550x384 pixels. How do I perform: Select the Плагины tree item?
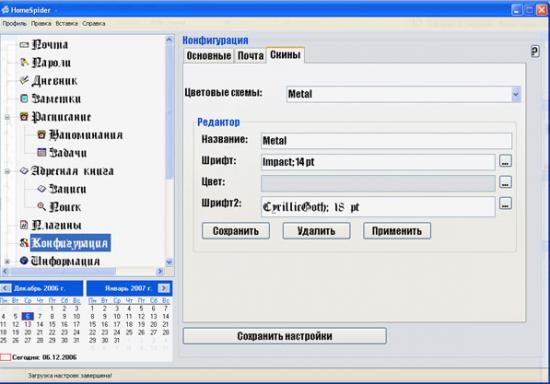click(x=56, y=225)
